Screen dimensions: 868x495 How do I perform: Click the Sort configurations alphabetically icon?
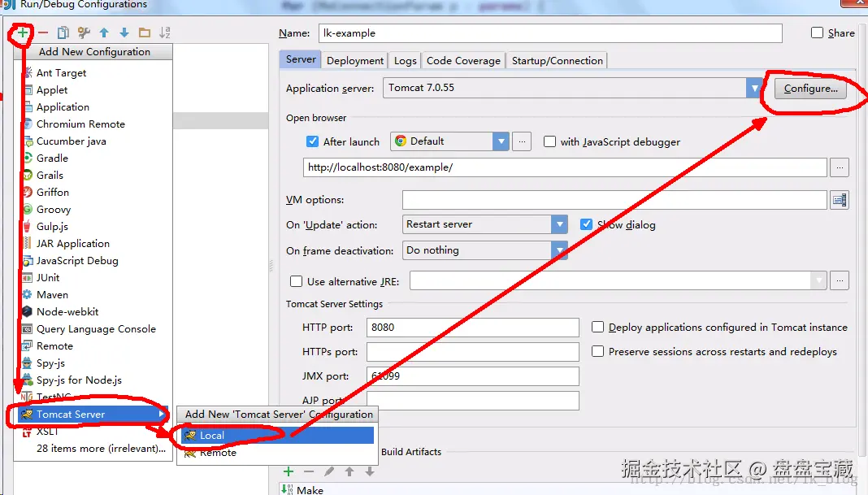click(164, 33)
